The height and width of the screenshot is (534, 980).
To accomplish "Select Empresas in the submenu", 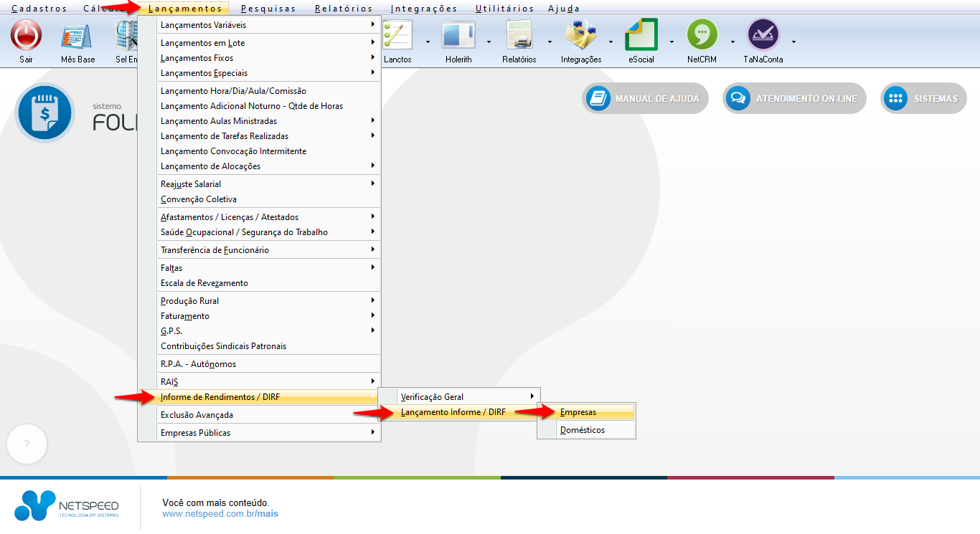I will [x=578, y=412].
